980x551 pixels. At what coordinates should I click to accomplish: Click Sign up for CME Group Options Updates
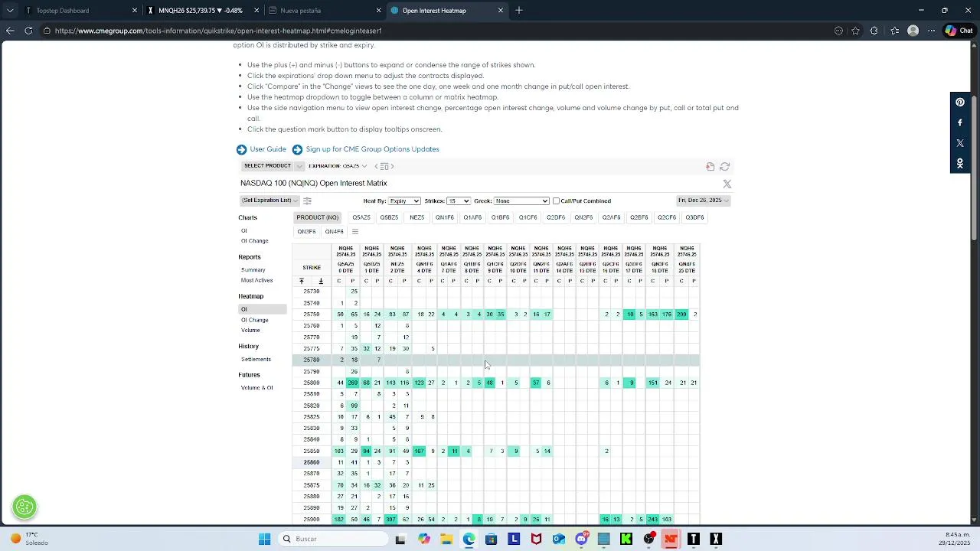coord(372,149)
